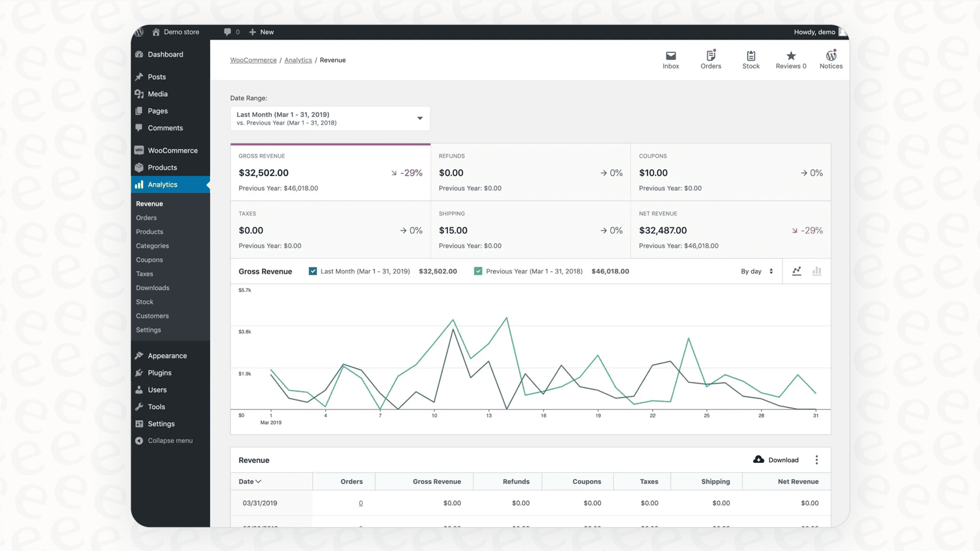Open the Stock activity panel

[751, 58]
